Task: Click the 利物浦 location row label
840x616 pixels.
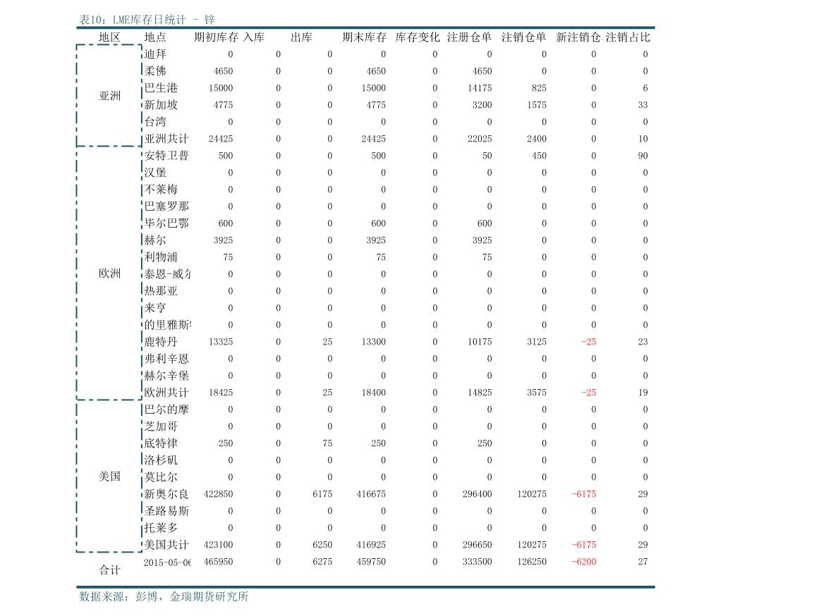Action: point(161,257)
